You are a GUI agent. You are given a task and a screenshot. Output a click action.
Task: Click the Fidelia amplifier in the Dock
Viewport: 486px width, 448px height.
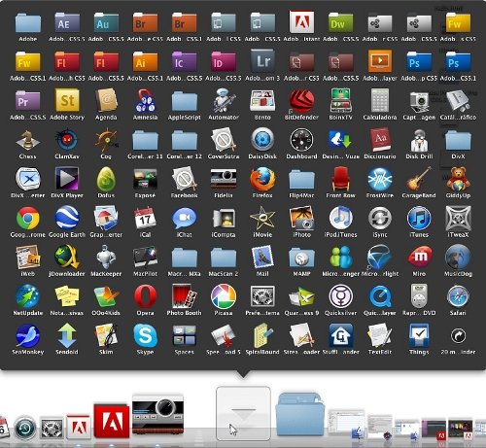(157, 415)
